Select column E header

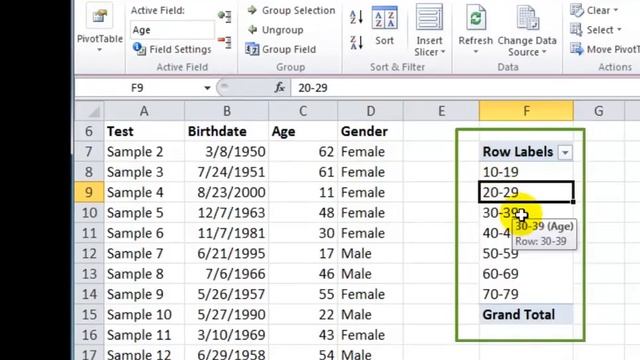coord(441,111)
